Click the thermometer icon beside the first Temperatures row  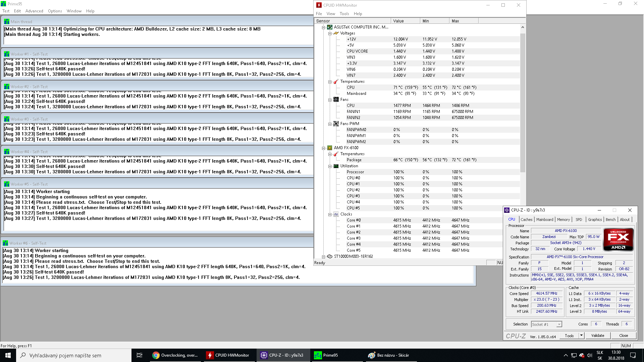336,81
